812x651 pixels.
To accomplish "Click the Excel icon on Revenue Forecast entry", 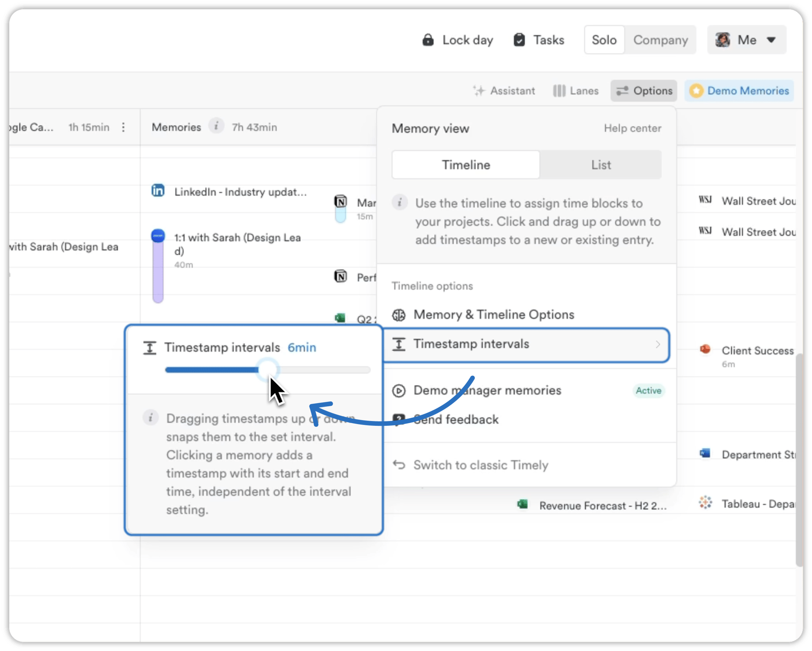I will tap(522, 504).
